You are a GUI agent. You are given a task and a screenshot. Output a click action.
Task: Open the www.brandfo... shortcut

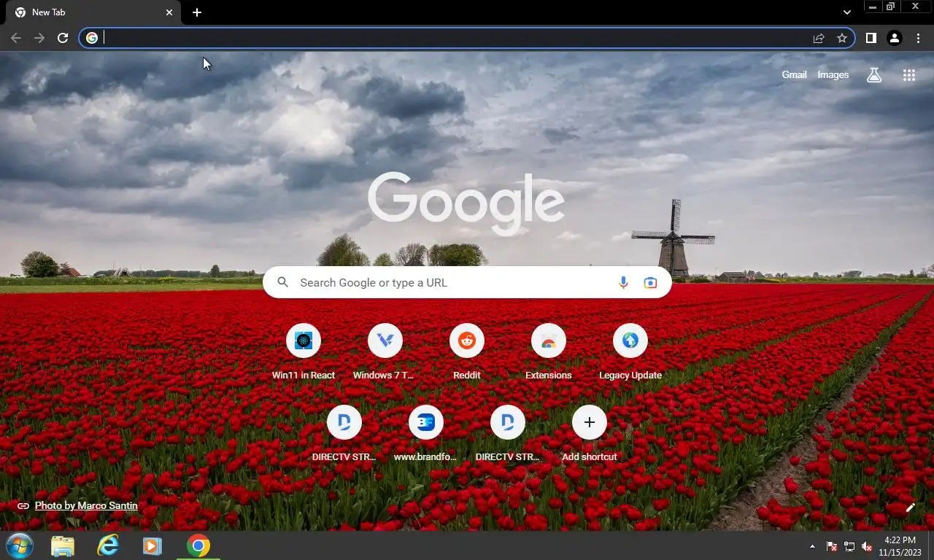426,434
